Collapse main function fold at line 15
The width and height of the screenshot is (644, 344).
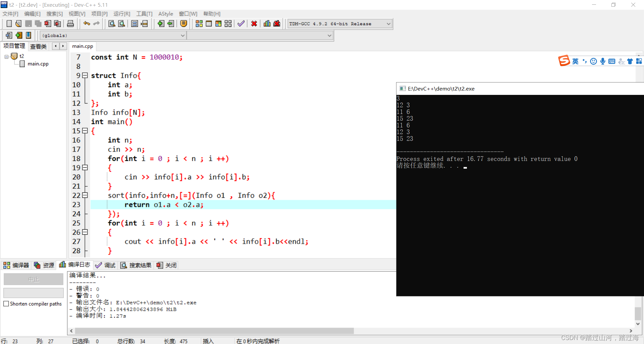pos(85,131)
